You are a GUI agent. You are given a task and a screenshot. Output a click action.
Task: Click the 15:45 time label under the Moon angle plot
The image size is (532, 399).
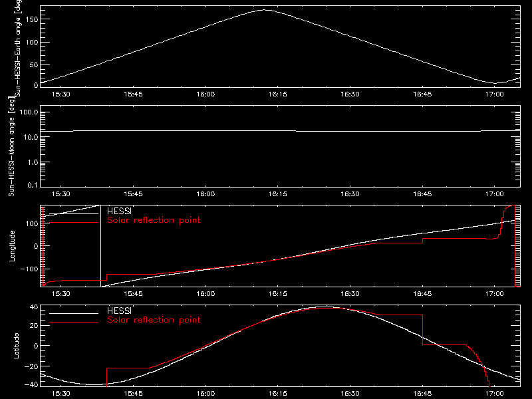(x=134, y=194)
